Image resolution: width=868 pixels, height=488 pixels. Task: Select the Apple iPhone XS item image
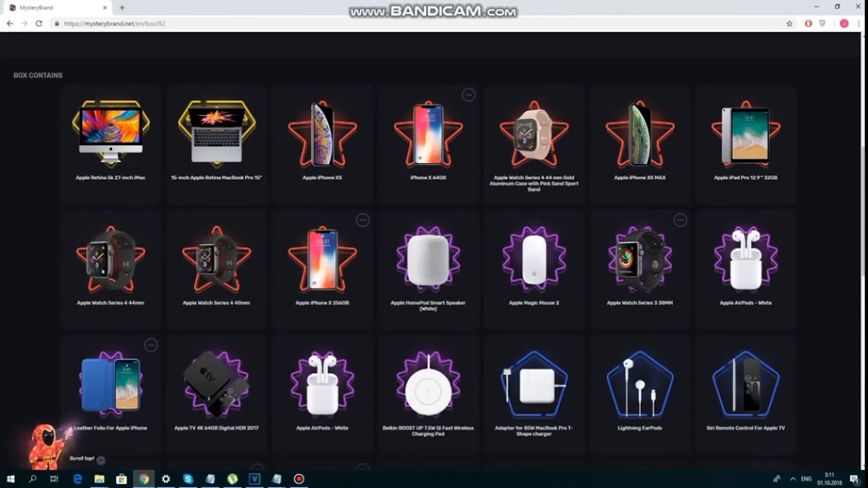[x=322, y=134]
